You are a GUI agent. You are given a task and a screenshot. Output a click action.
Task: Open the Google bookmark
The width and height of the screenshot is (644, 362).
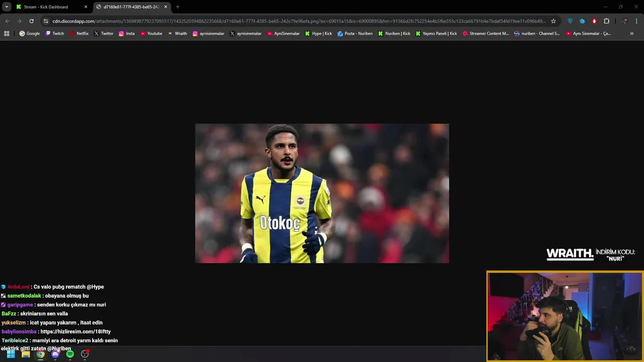(x=30, y=34)
